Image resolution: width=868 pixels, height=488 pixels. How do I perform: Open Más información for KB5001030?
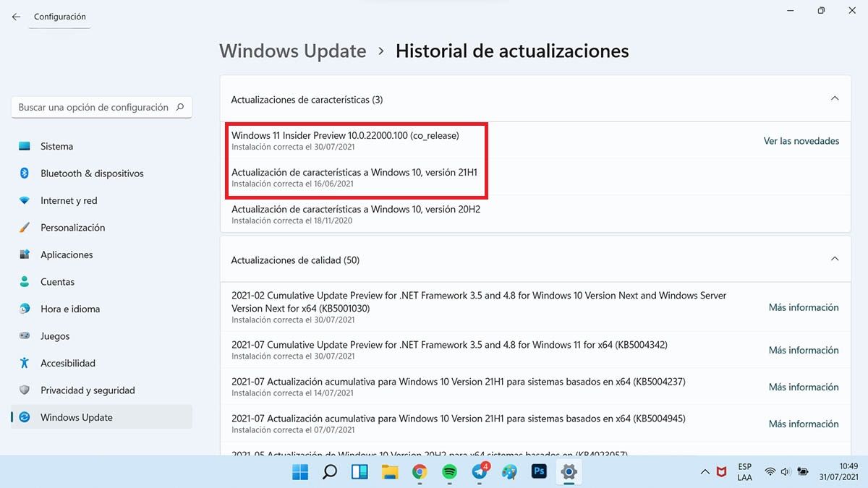click(x=804, y=307)
